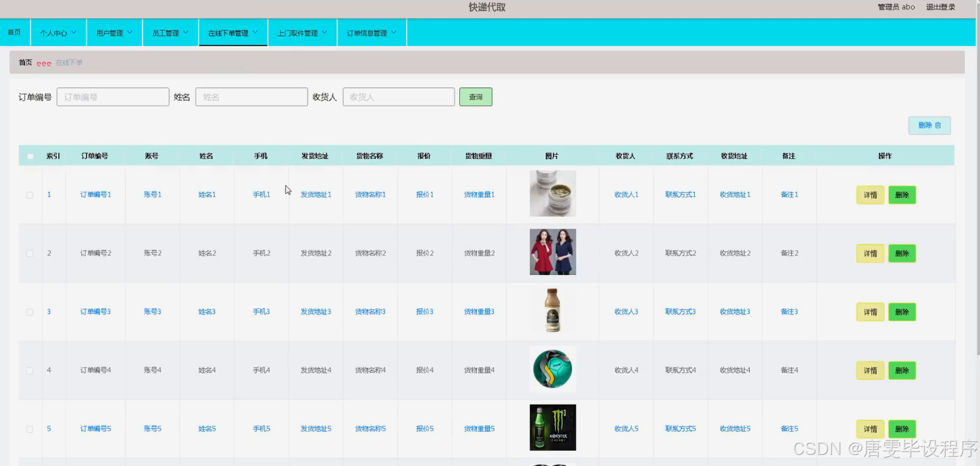Click the 货物重量5 cell
This screenshot has width=980, height=466.
click(479, 429)
